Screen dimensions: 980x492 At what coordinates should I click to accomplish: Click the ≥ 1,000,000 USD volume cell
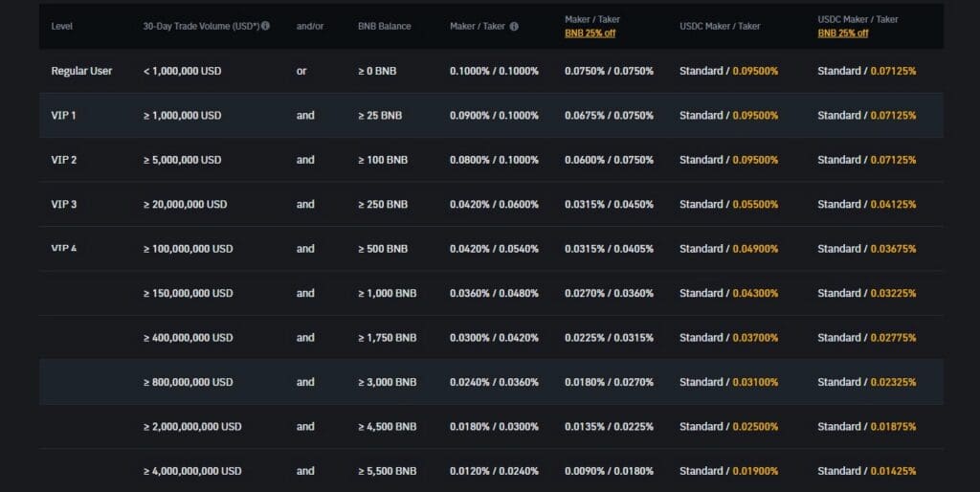click(x=183, y=116)
